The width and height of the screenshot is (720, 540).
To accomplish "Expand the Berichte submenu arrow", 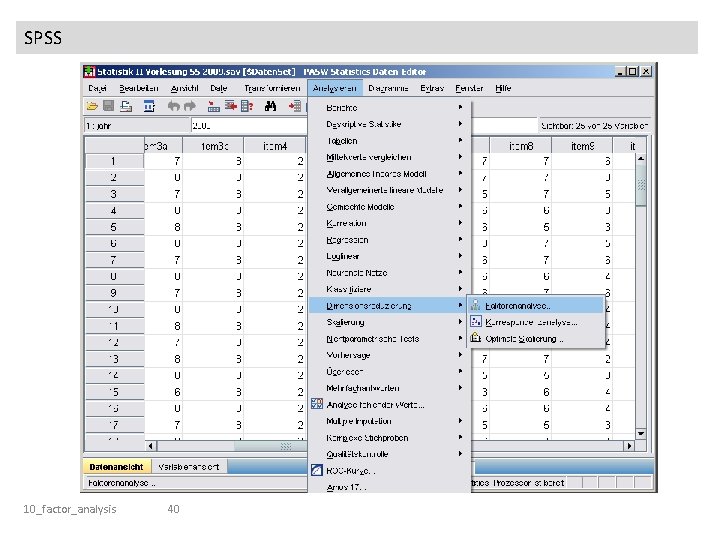I will coord(460,107).
